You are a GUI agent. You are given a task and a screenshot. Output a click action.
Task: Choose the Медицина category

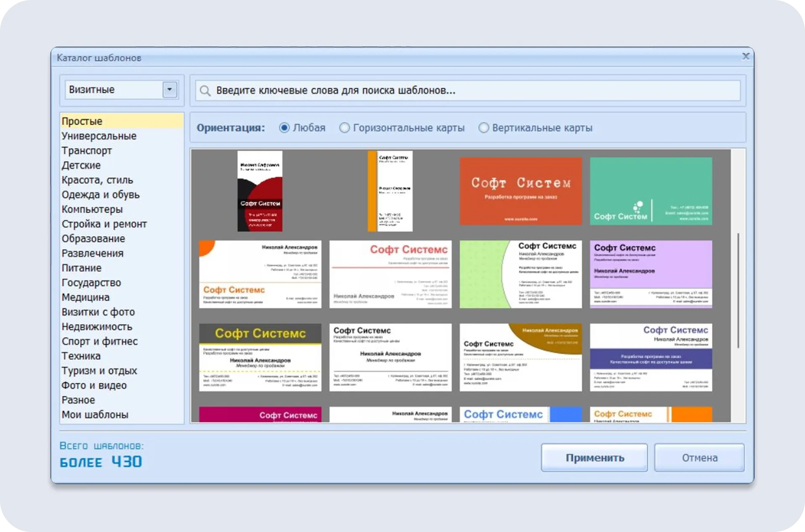tap(122, 297)
